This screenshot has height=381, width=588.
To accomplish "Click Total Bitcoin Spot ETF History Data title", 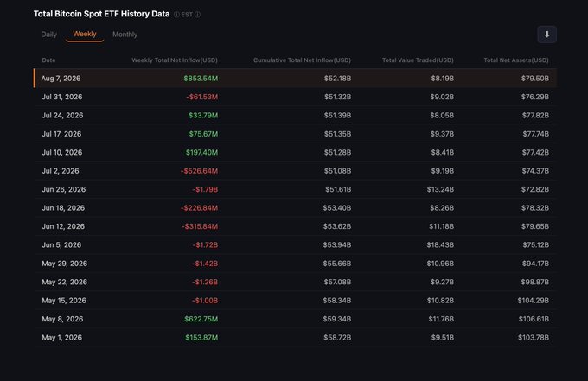I will tap(102, 14).
